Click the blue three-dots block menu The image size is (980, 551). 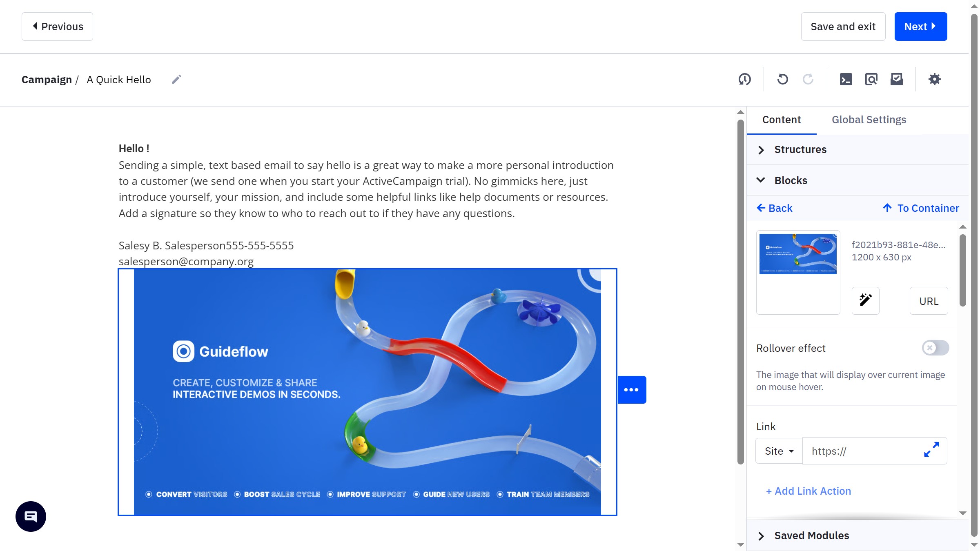(x=631, y=390)
